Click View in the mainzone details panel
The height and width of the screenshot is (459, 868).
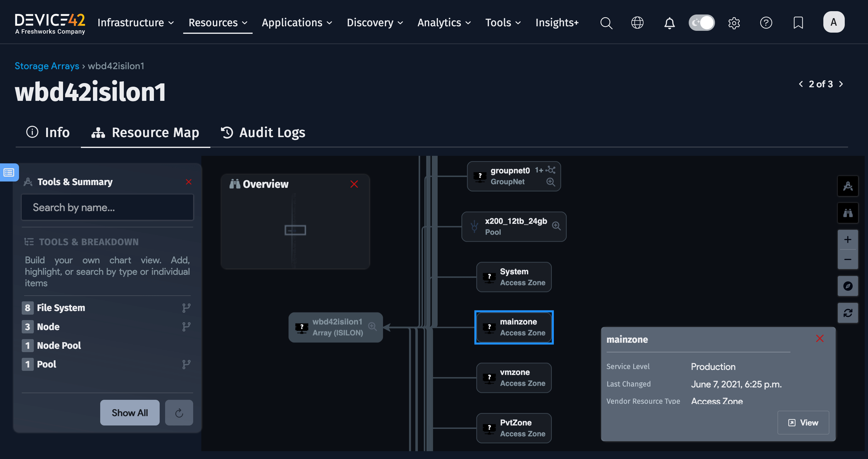(803, 422)
